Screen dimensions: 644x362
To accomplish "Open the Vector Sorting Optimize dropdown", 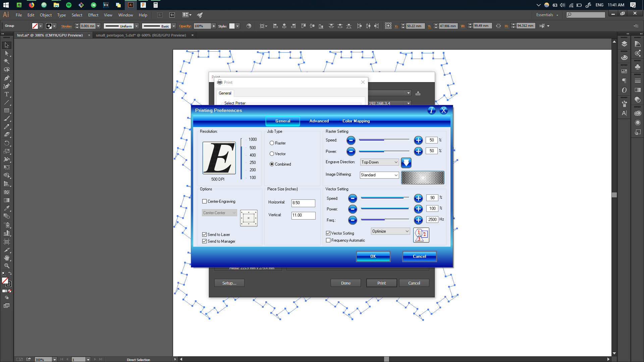I will 390,231.
